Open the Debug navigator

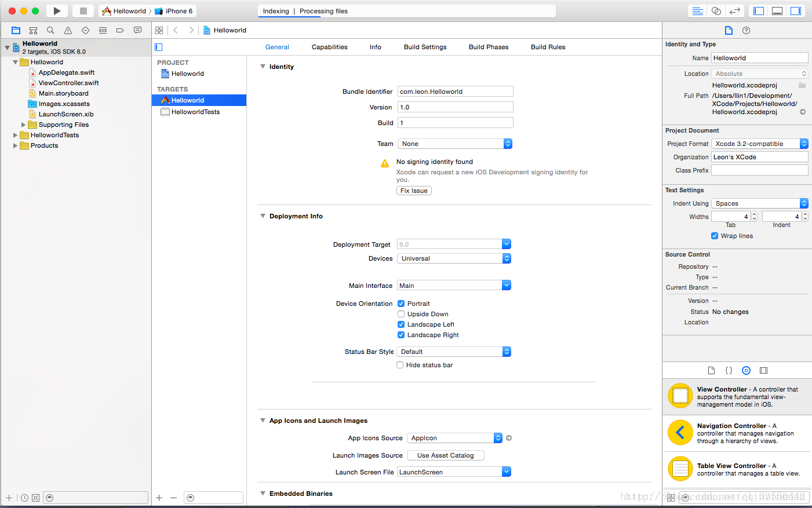pos(103,30)
